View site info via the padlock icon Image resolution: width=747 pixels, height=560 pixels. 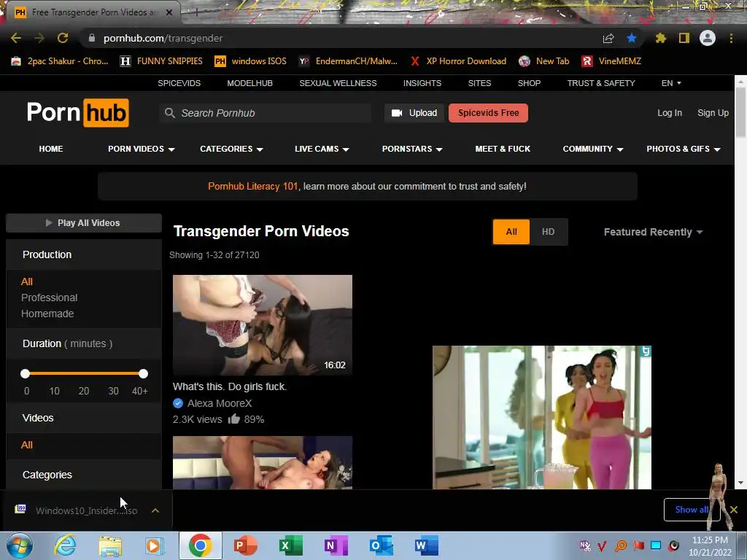coord(92,38)
